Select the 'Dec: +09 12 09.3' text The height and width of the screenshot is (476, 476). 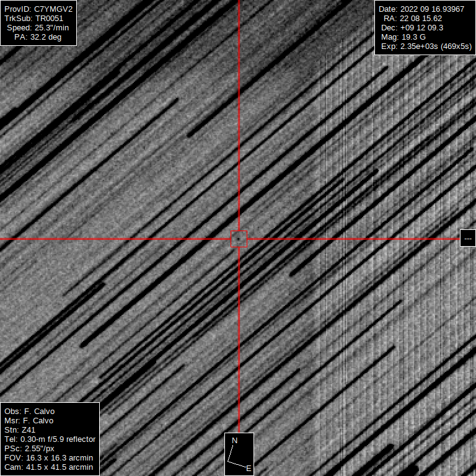point(412,28)
